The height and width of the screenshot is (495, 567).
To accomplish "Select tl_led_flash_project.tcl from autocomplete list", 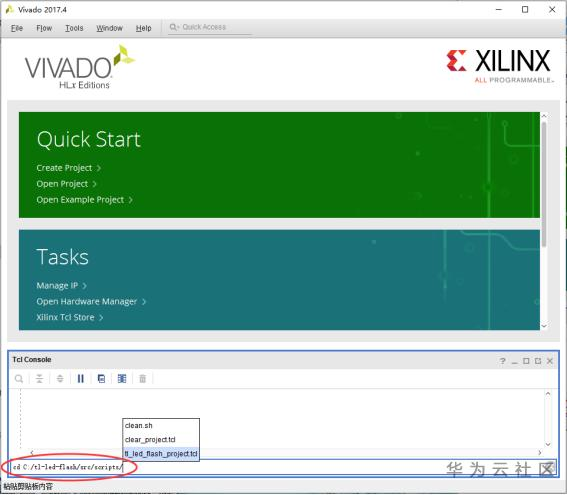I will click(x=161, y=453).
